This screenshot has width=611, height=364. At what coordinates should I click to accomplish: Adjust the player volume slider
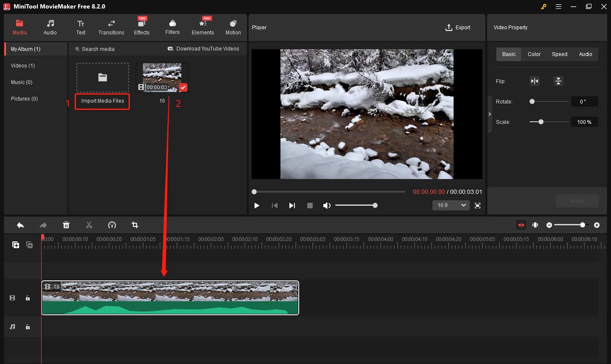(356, 205)
